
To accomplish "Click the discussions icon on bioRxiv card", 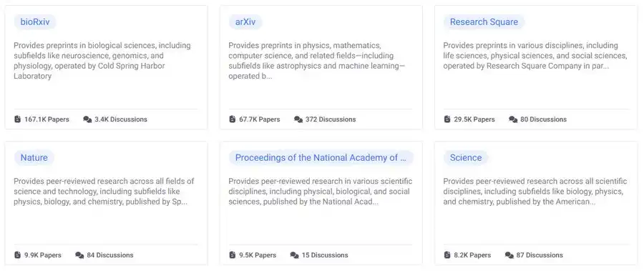I will 87,119.
